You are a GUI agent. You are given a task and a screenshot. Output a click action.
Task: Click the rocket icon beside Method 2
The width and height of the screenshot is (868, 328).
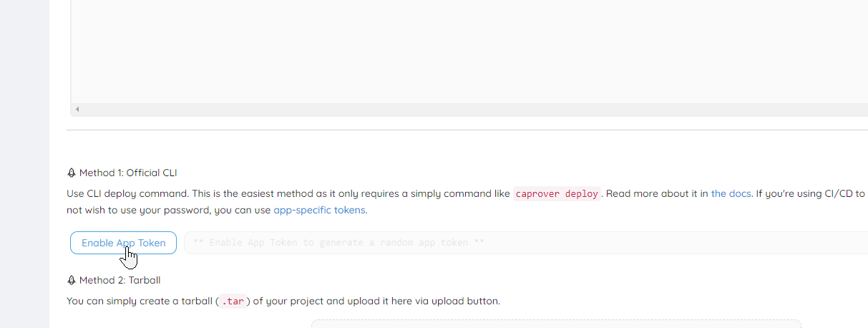click(72, 280)
